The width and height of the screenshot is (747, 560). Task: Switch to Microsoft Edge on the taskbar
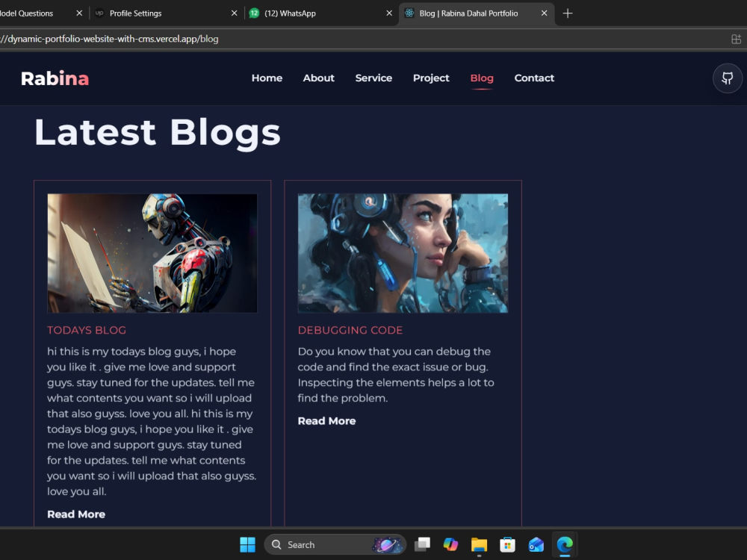tap(565, 544)
